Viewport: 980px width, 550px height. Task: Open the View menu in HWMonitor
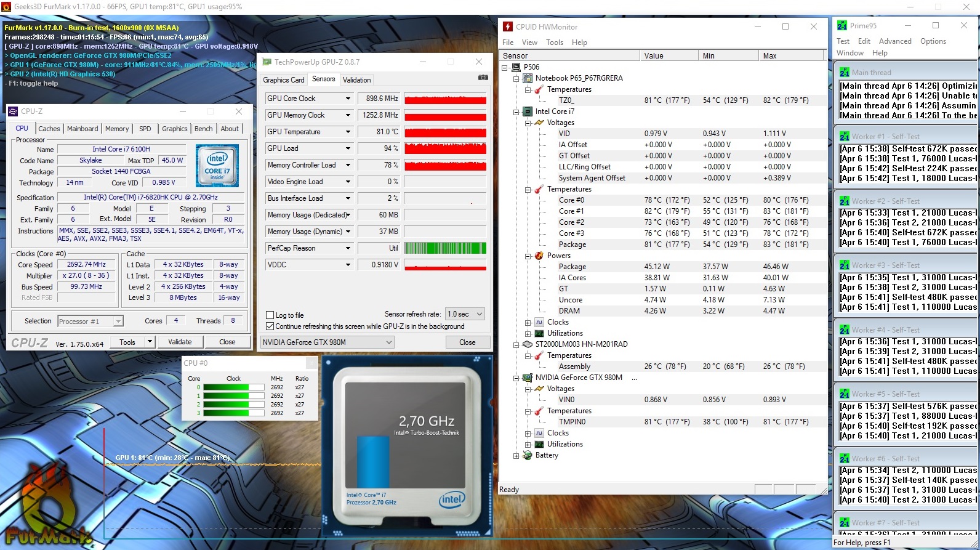(529, 42)
